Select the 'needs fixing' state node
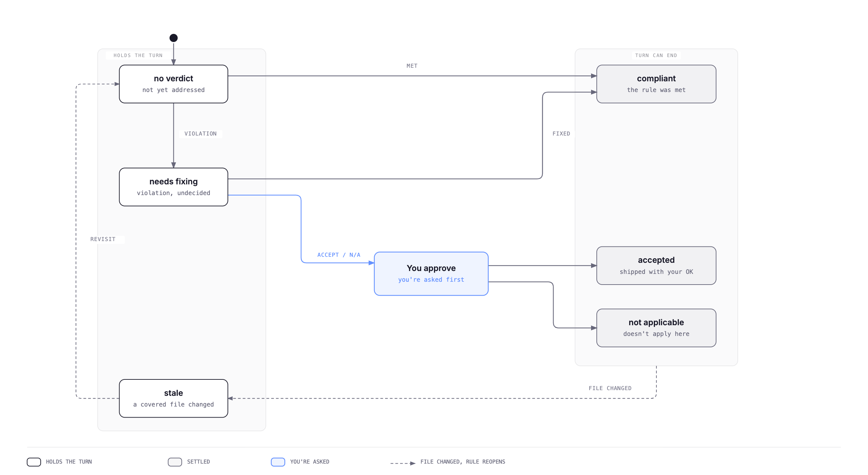Screen dimensions: 868x475 point(173,187)
